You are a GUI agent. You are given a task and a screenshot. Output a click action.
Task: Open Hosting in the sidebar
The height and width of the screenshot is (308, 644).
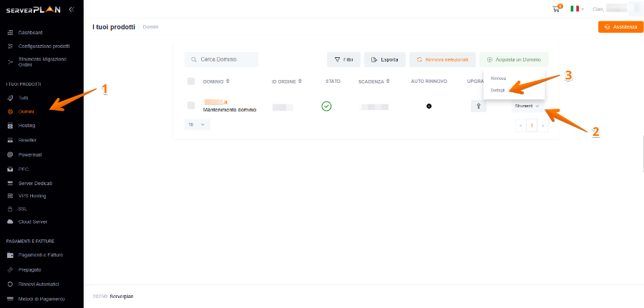[x=26, y=125]
